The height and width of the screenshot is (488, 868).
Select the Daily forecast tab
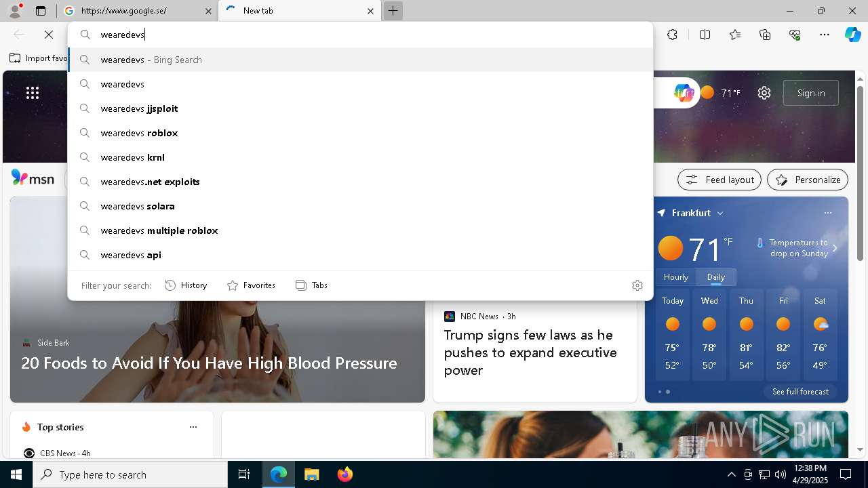point(715,277)
